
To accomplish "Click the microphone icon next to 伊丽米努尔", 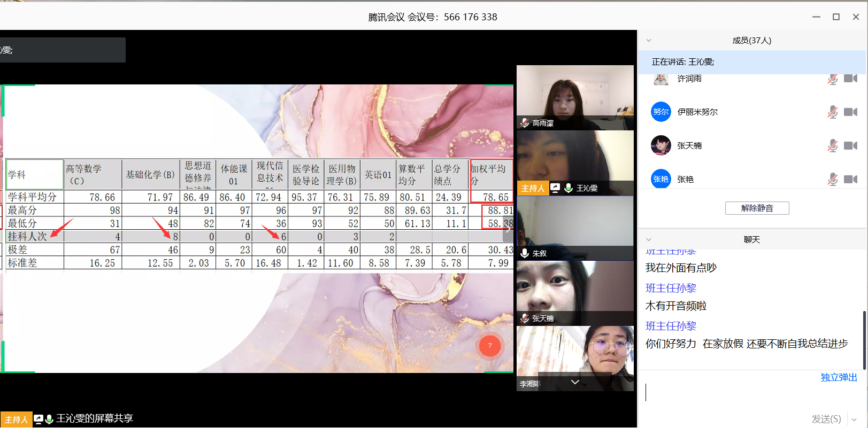I will pyautogui.click(x=832, y=112).
